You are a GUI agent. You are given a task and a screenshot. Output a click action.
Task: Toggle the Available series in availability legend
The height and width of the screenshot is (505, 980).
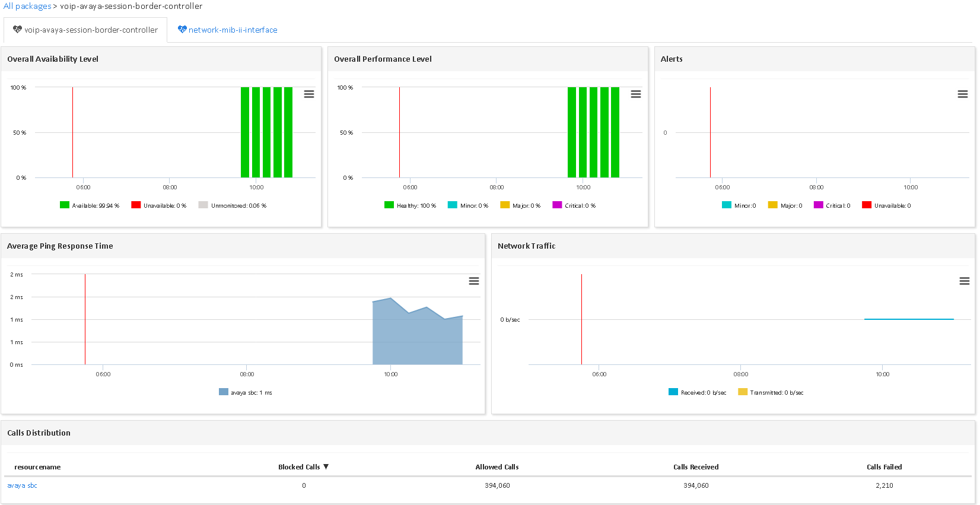(x=89, y=205)
